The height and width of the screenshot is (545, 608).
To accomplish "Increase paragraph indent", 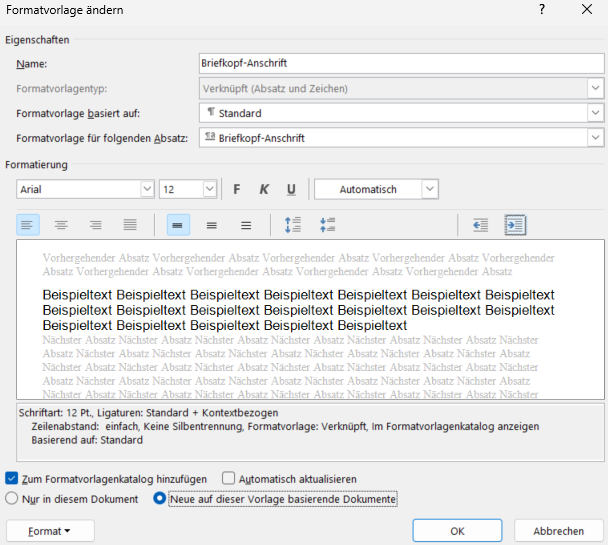I will tap(515, 225).
